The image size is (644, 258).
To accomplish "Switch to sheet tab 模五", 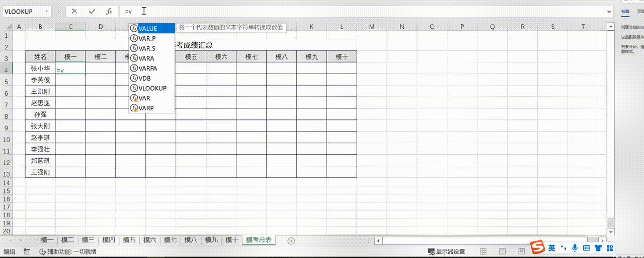I will coord(129,240).
